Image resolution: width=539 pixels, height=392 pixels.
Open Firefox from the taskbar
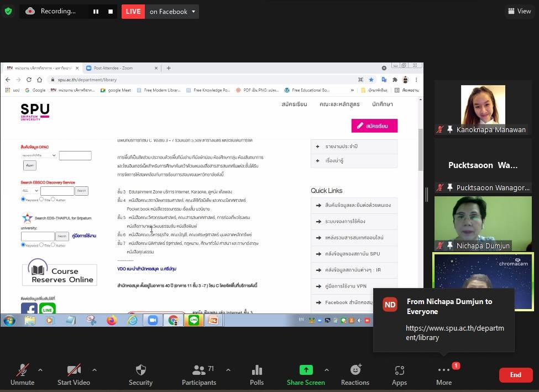111,321
